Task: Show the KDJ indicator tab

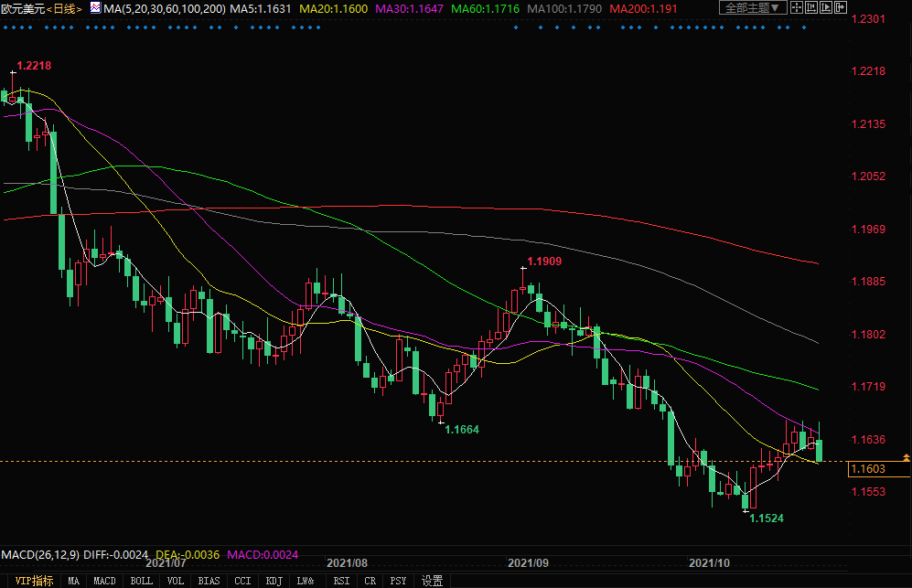Action: tap(274, 581)
